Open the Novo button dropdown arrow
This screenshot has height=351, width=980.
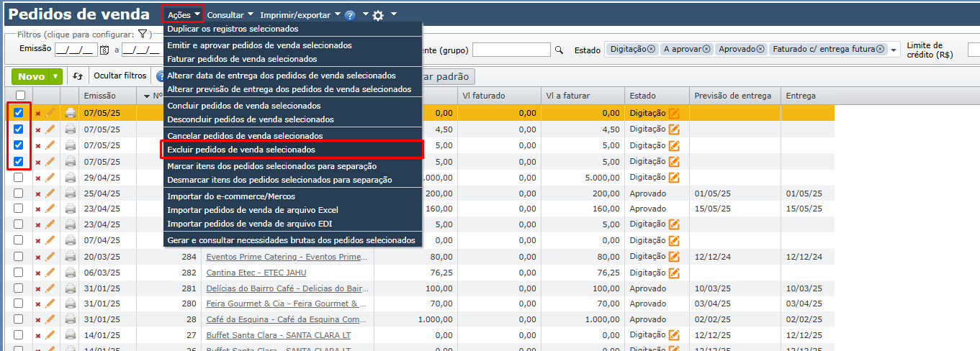click(55, 76)
